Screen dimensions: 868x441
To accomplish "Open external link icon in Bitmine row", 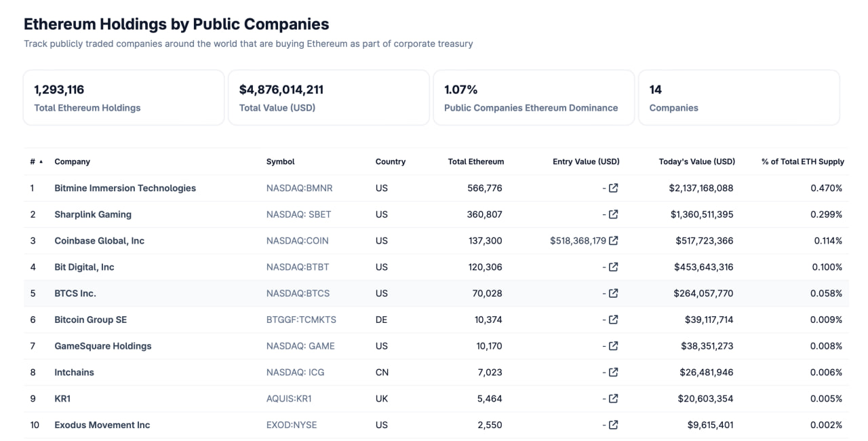I will pos(613,188).
